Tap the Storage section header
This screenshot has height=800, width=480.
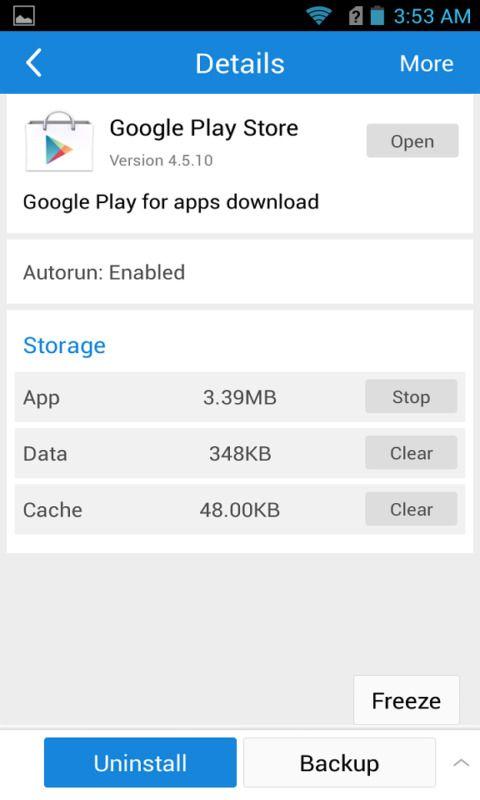pos(64,345)
